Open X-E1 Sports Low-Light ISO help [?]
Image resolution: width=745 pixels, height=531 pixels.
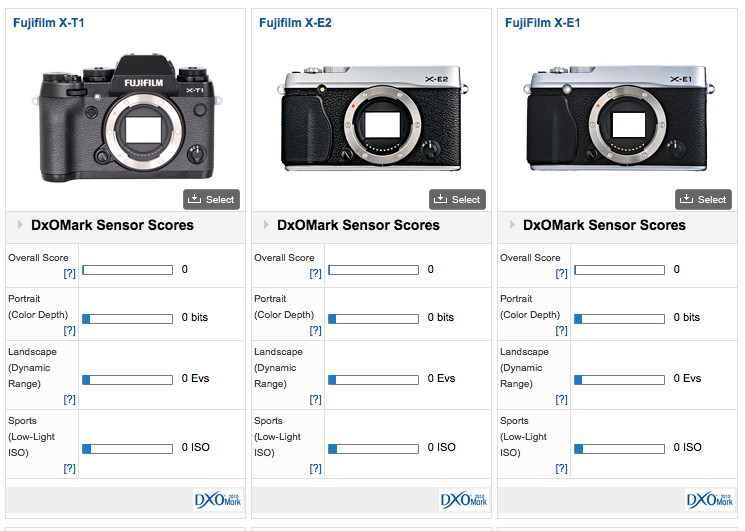pyautogui.click(x=562, y=468)
